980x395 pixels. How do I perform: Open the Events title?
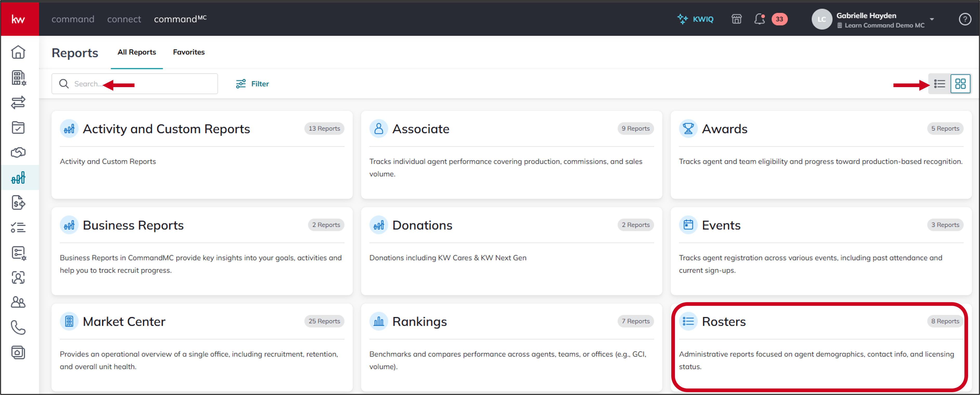[721, 225]
